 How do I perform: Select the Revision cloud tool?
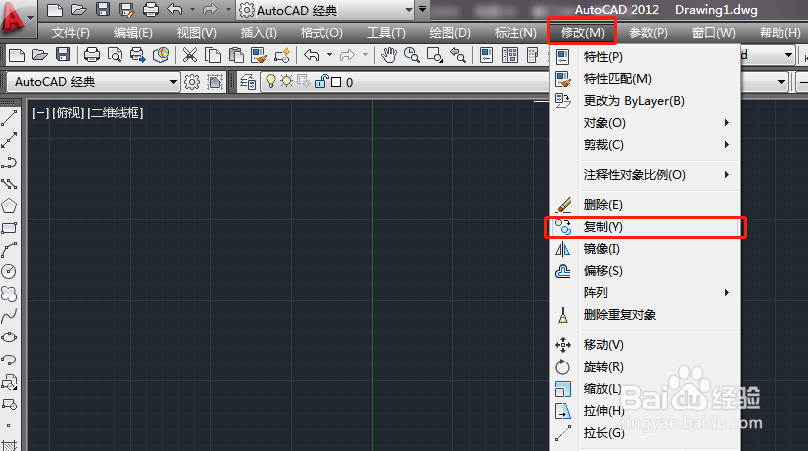(x=9, y=294)
